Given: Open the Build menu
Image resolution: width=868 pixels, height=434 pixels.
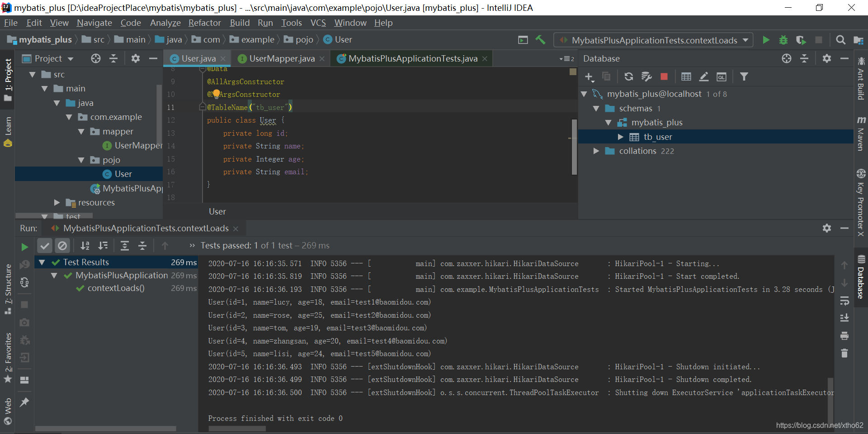Looking at the screenshot, I should click(x=239, y=23).
